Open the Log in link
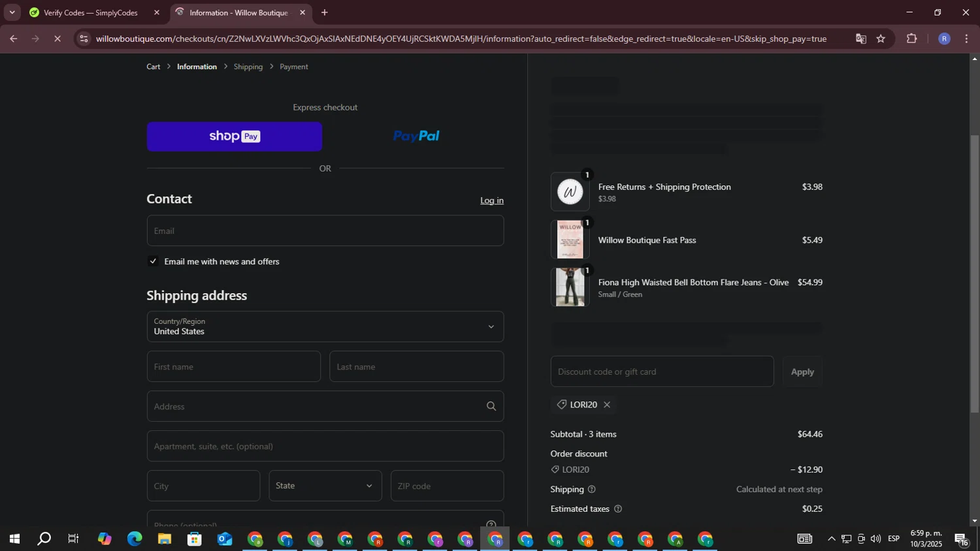This screenshot has height=551, width=980. coord(492,200)
